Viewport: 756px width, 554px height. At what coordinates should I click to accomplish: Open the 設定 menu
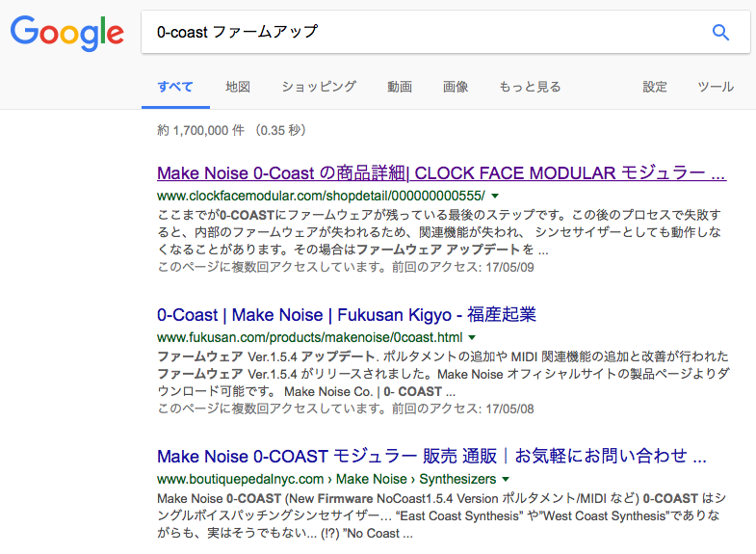(x=655, y=87)
